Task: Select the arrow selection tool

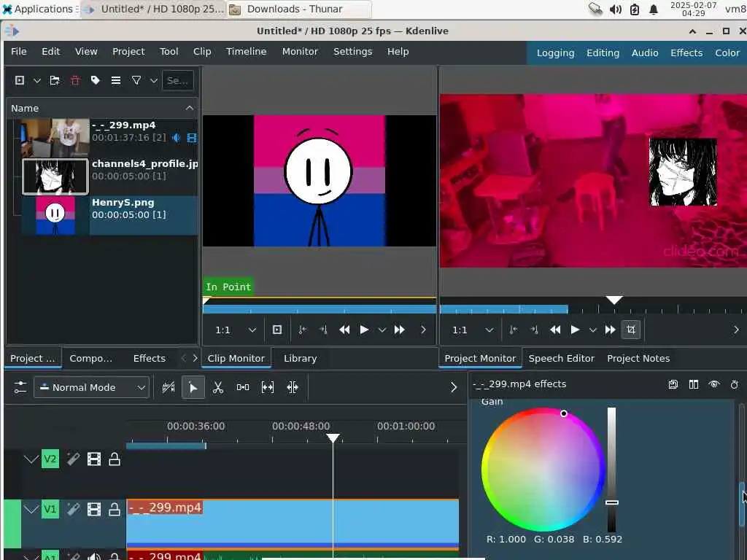Action: (193, 388)
